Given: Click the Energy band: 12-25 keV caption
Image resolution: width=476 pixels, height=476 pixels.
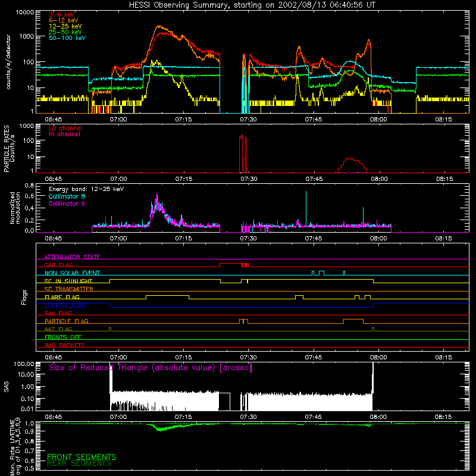Looking at the screenshot, I should coord(86,189).
